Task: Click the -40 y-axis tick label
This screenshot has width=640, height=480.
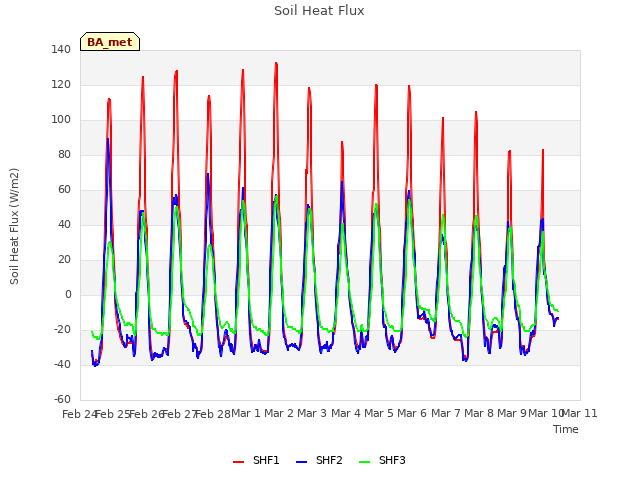Action: click(x=62, y=364)
